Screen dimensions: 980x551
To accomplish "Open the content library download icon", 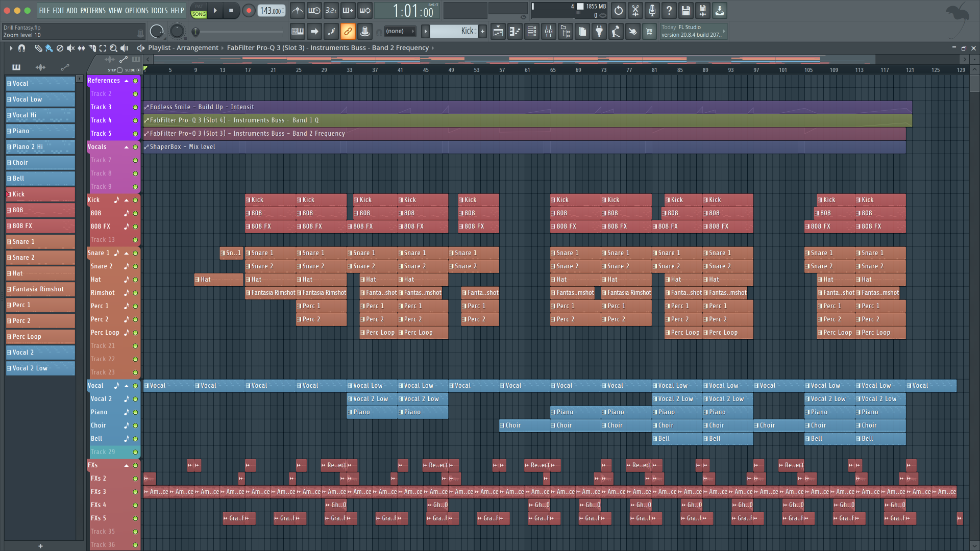I will (x=720, y=10).
